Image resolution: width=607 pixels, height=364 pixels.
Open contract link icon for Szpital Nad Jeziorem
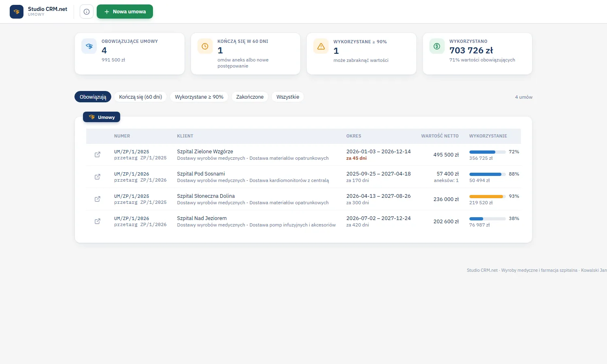[98, 221]
